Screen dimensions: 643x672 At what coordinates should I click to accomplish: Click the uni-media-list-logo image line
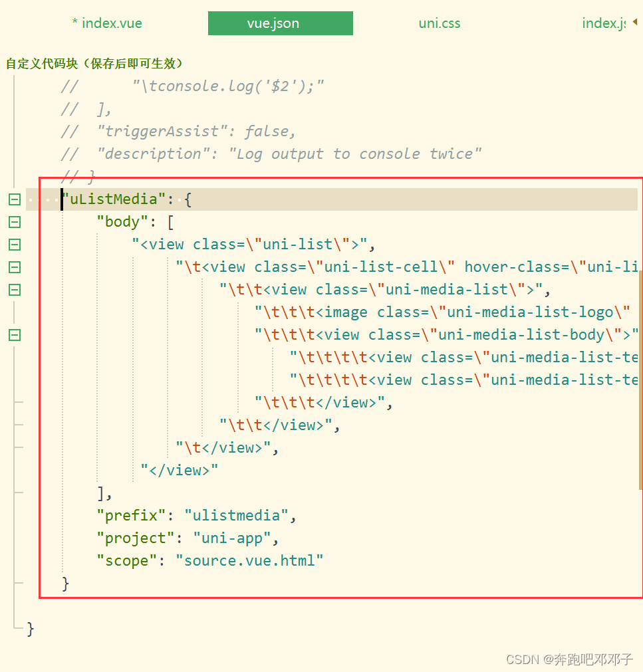coord(442,312)
